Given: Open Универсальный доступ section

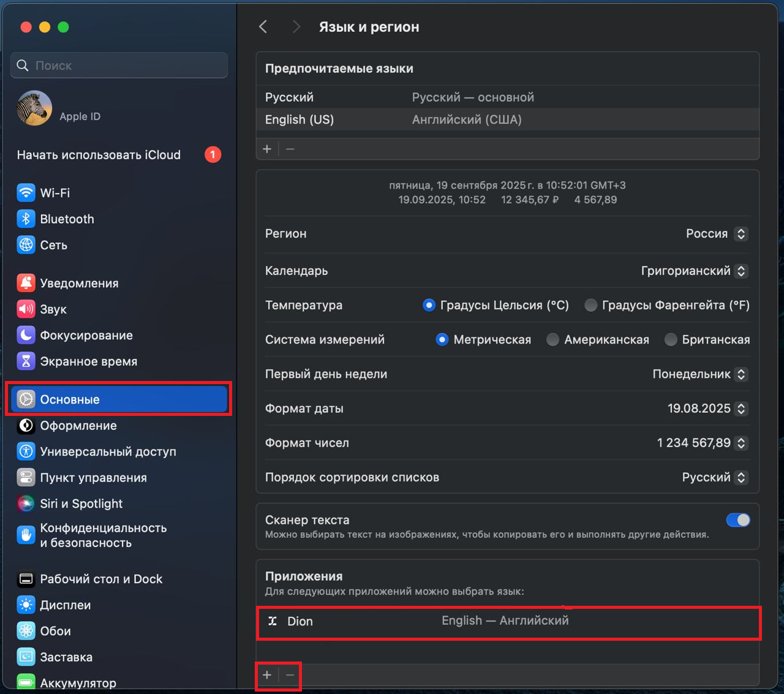Looking at the screenshot, I should (x=108, y=451).
